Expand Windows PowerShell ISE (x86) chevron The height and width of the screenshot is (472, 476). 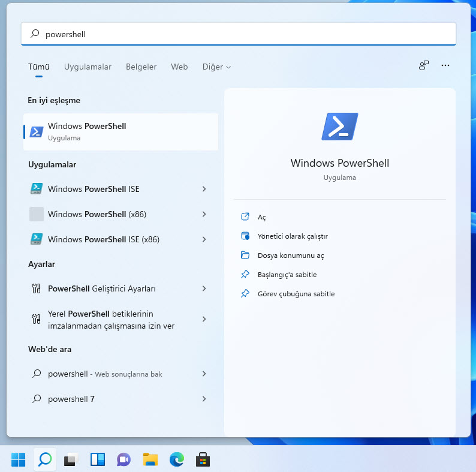pos(204,239)
